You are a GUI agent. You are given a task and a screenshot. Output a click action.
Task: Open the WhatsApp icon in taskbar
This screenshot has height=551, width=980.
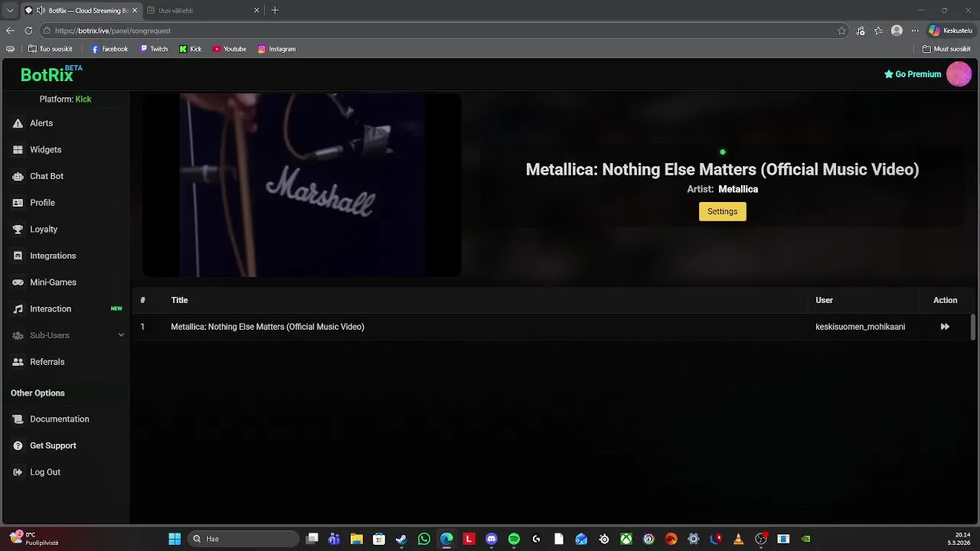(x=424, y=539)
